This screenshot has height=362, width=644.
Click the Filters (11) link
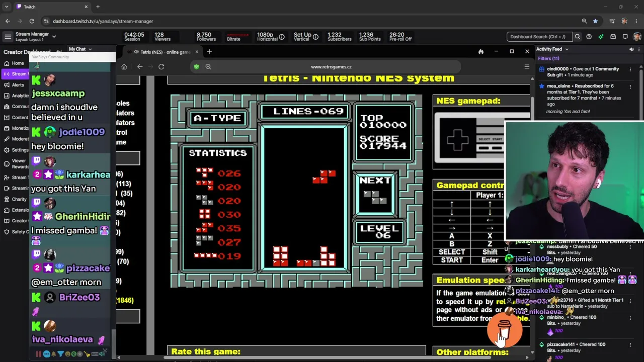click(548, 58)
